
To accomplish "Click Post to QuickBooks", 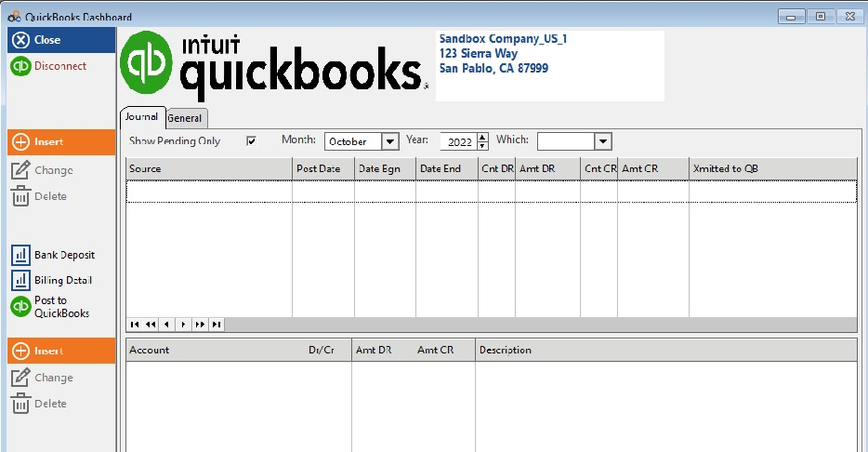I will tap(50, 306).
